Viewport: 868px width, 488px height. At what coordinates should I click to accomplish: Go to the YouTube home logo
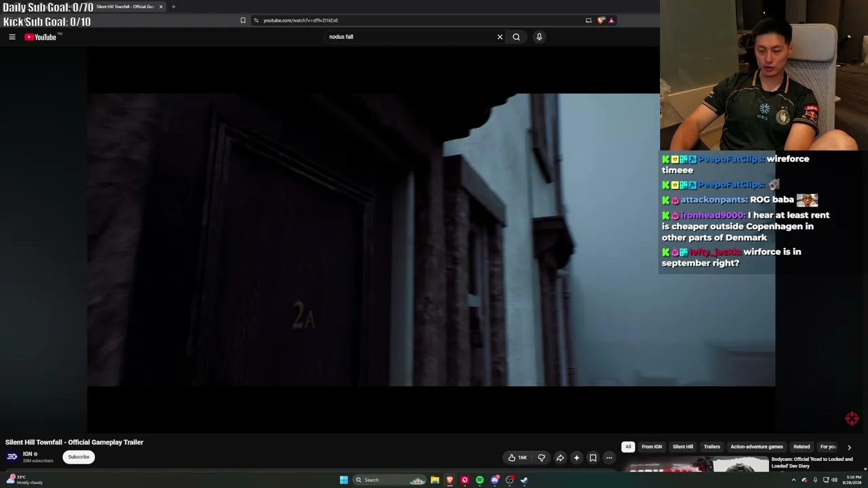pyautogui.click(x=41, y=37)
